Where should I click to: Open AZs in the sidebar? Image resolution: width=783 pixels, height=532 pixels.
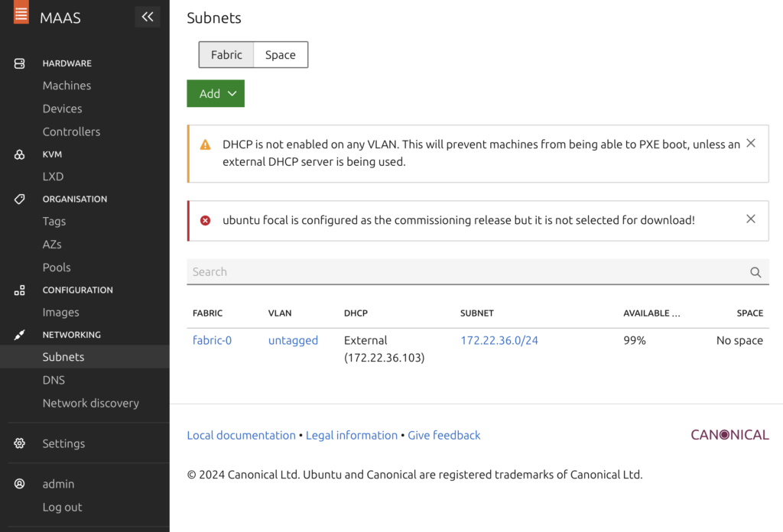(x=52, y=244)
